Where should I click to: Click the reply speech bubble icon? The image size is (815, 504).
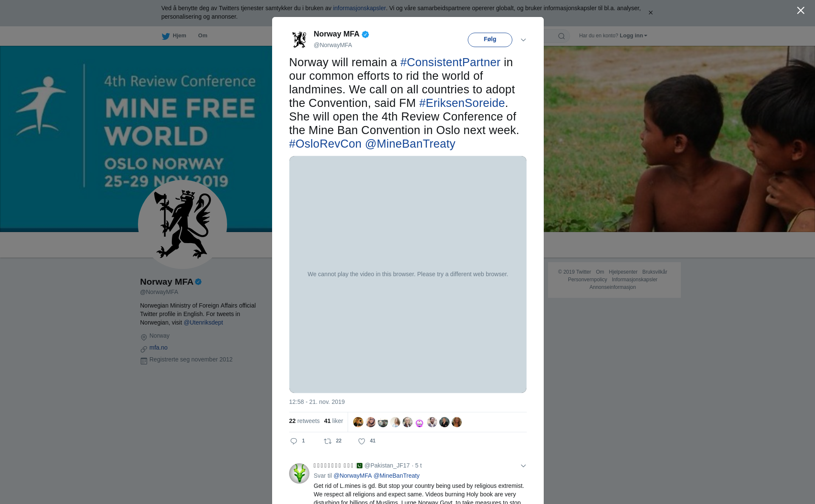pos(294,441)
